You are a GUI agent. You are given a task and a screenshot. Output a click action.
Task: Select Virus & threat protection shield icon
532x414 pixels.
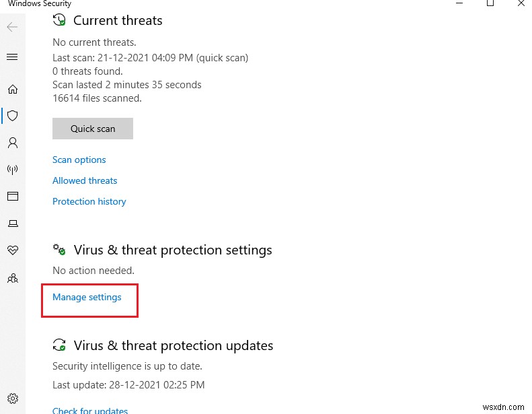coord(12,116)
